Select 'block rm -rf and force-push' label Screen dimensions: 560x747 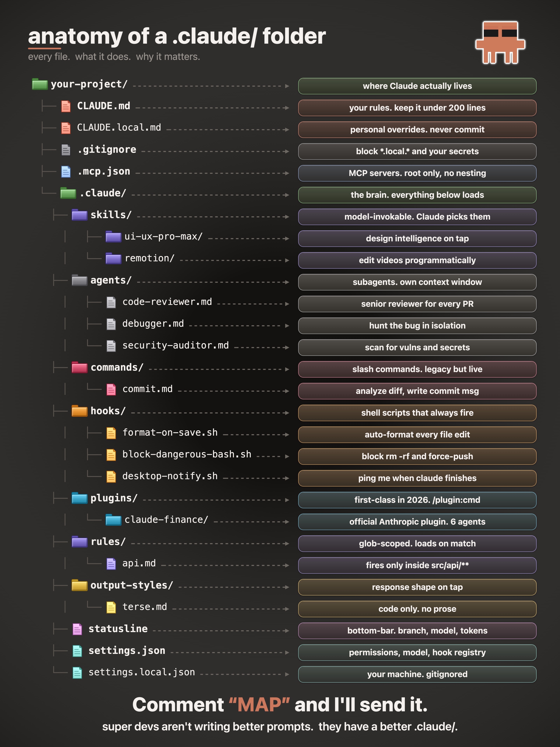[x=417, y=456]
